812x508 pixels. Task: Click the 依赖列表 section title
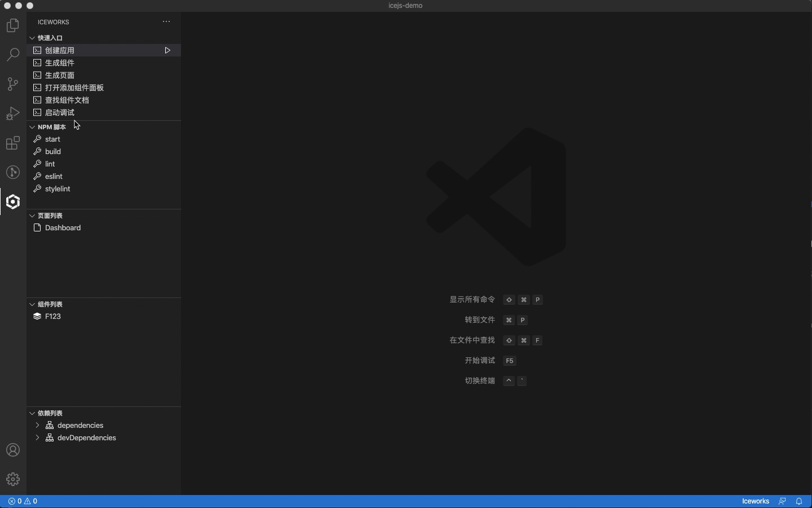click(50, 413)
